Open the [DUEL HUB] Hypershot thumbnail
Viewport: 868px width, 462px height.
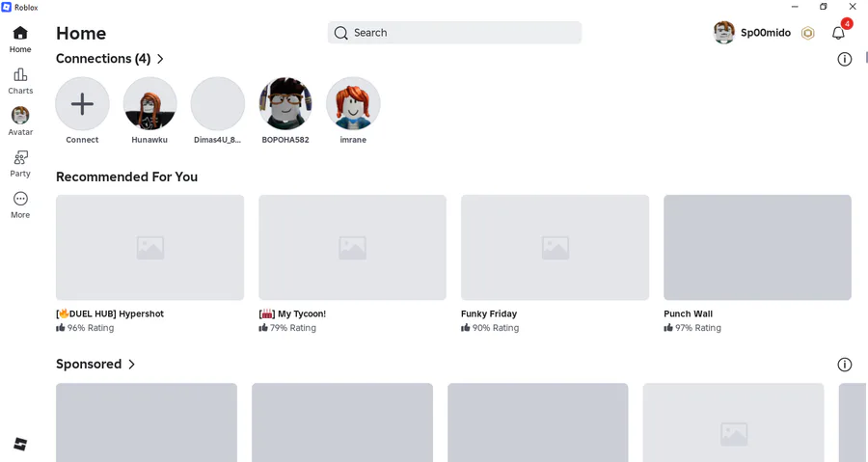point(150,247)
